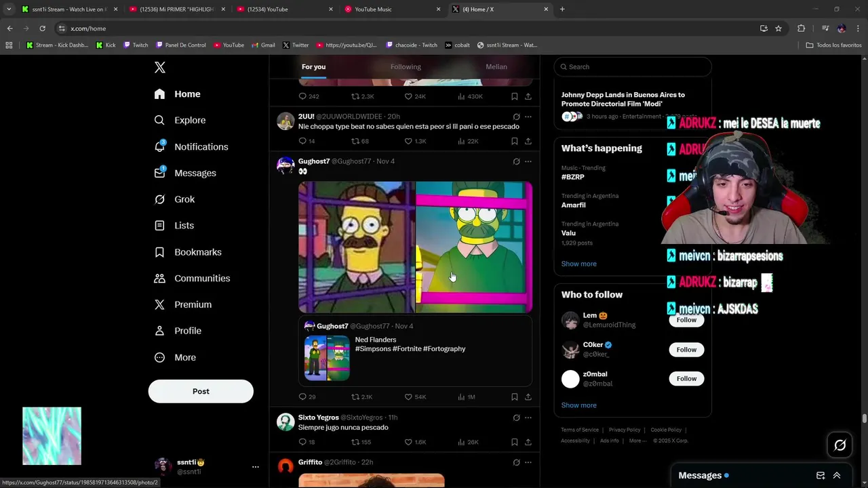Open the floating Grok button
The image size is (868, 488).
pos(840,445)
